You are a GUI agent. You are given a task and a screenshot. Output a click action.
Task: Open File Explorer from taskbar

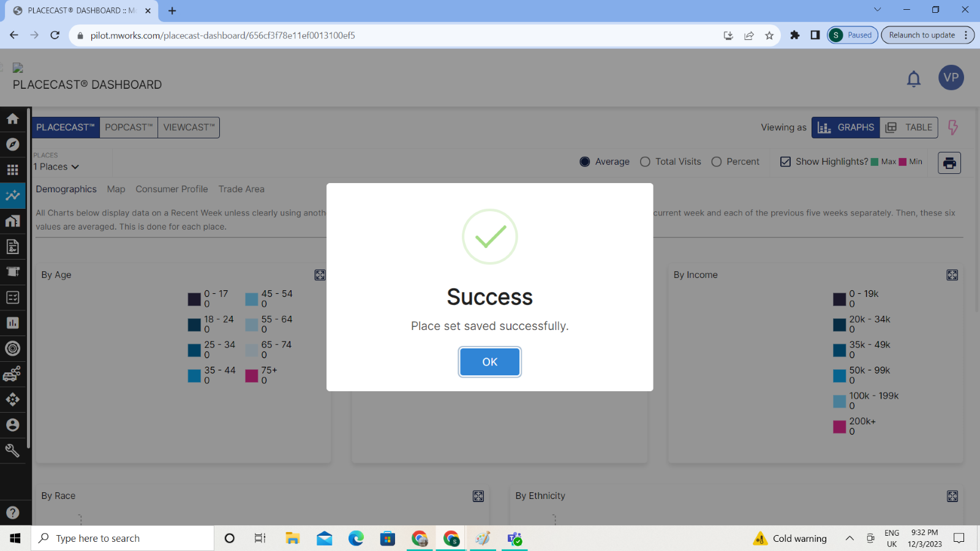click(292, 538)
